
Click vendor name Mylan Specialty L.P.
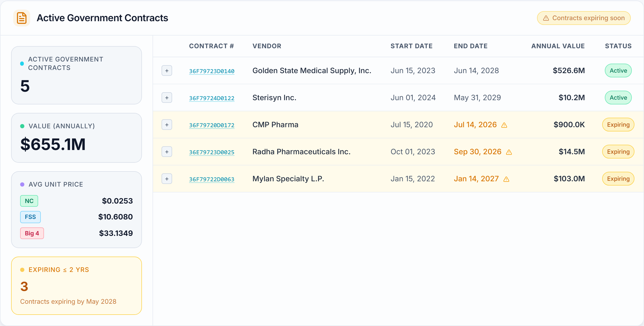coord(288,179)
